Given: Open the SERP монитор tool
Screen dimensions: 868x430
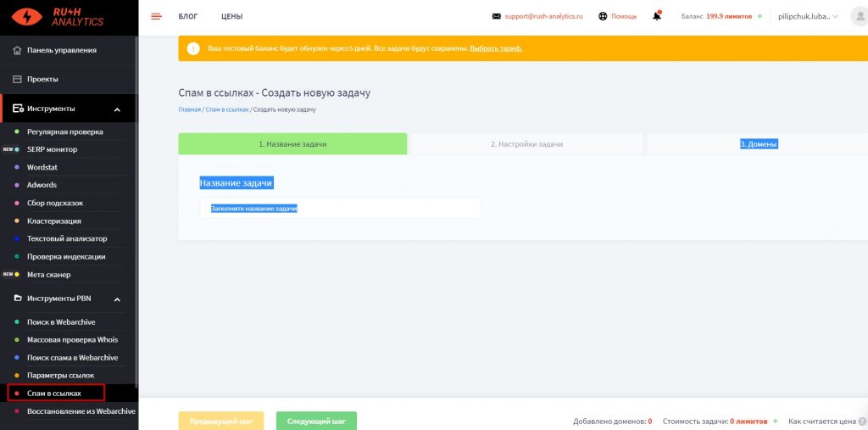Looking at the screenshot, I should (x=52, y=149).
